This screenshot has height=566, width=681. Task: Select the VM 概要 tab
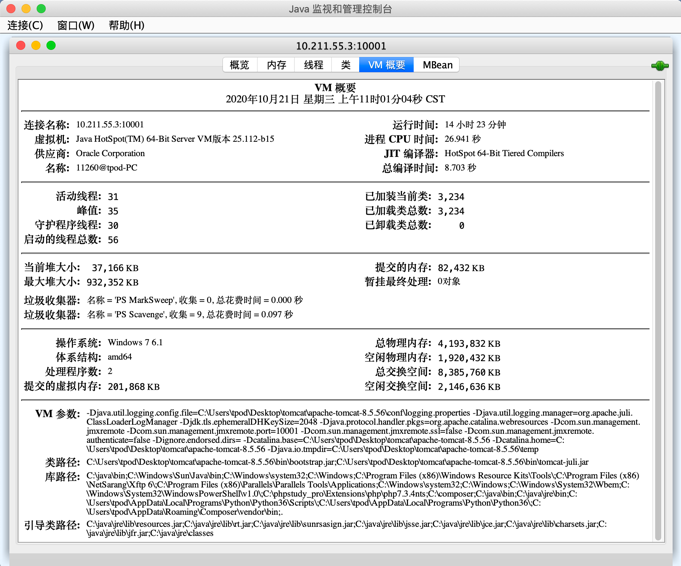point(387,65)
